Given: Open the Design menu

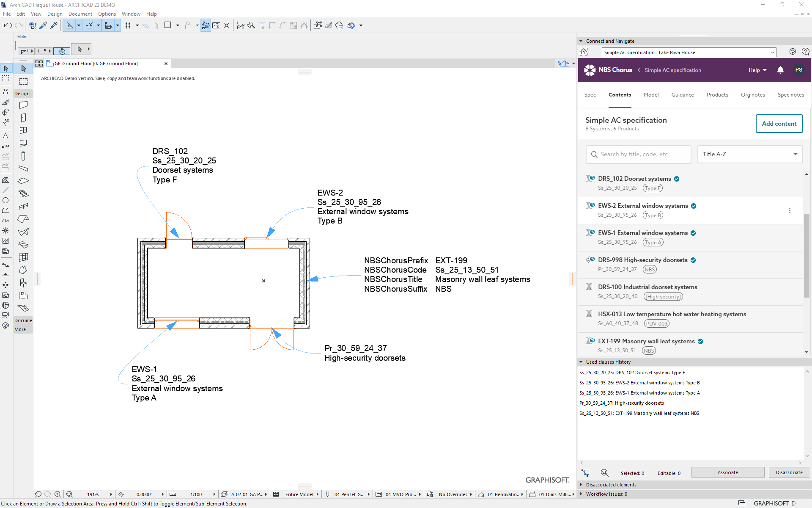Looking at the screenshot, I should [55, 14].
